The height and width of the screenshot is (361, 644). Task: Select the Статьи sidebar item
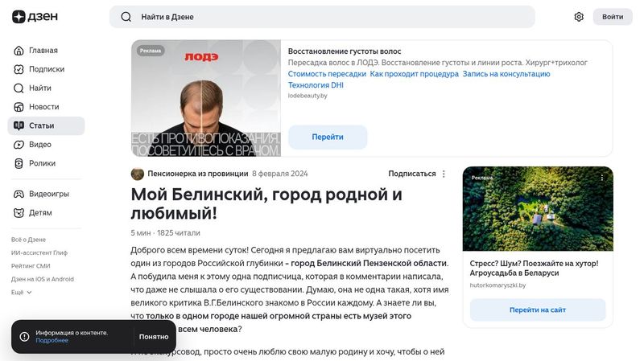tap(47, 126)
